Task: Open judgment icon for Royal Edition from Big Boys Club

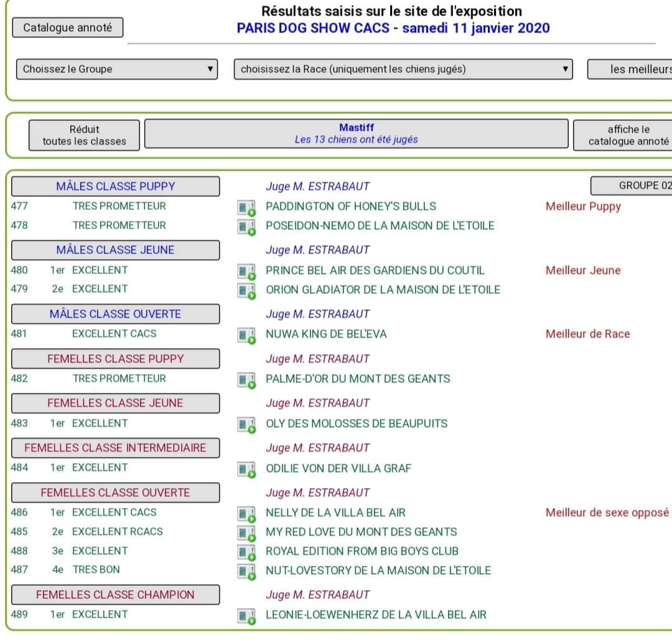Action: (x=246, y=552)
